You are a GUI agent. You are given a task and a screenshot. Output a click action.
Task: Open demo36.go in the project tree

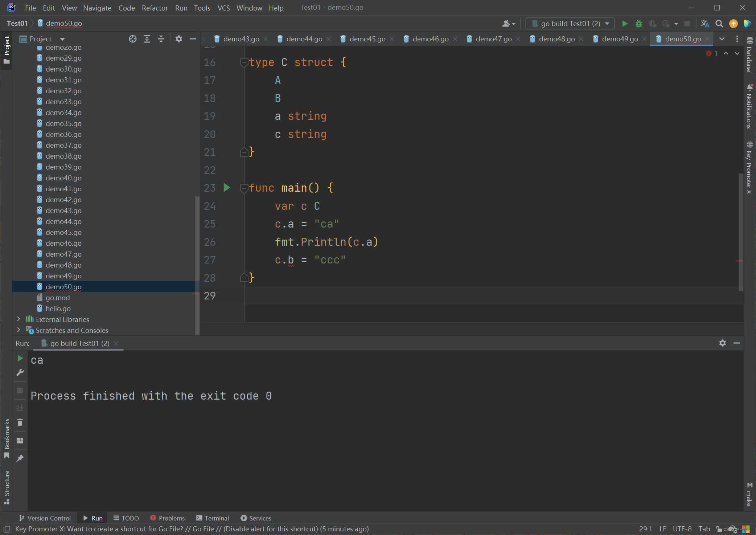63,134
